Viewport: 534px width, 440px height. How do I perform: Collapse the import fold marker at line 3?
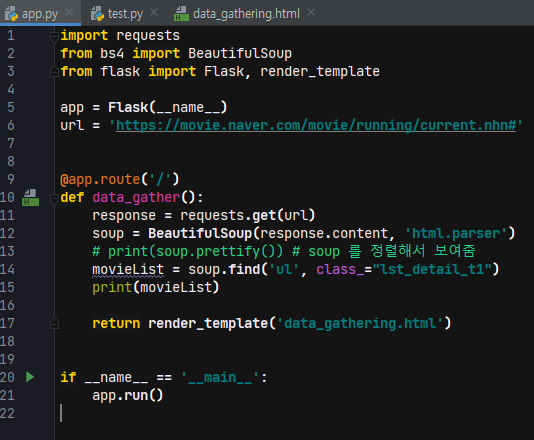54,72
